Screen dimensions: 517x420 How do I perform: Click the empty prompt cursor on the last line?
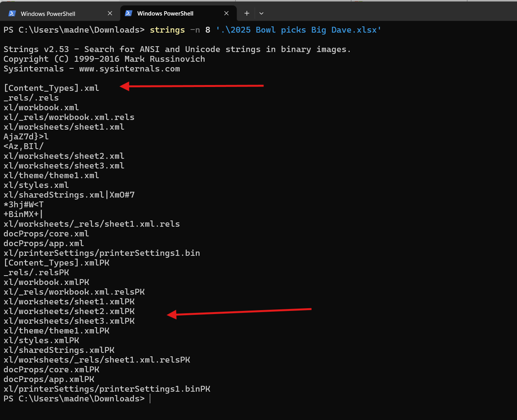click(x=150, y=399)
